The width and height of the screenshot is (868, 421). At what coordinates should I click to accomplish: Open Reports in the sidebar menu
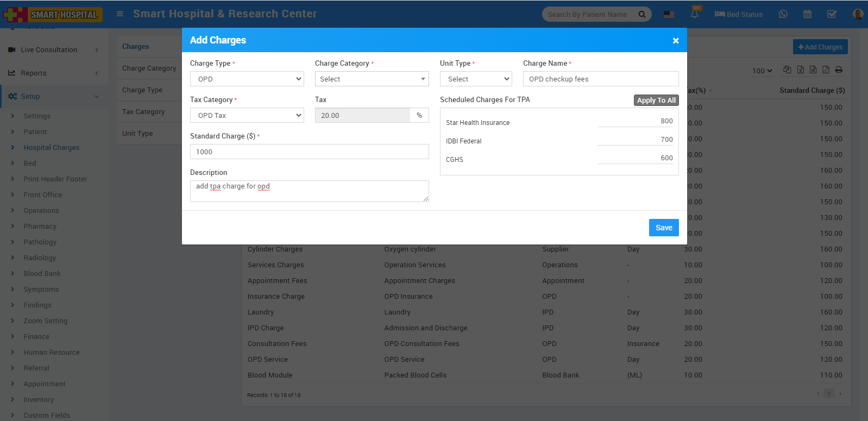click(x=34, y=73)
